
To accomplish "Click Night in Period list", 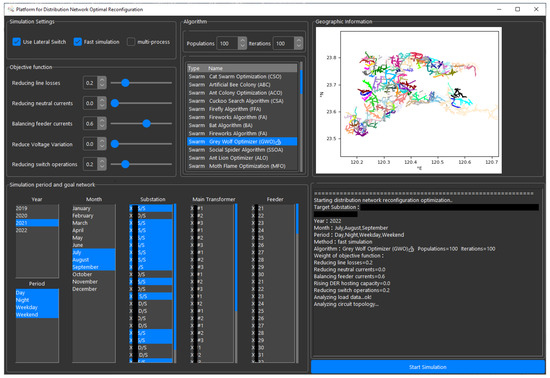I will 36,300.
